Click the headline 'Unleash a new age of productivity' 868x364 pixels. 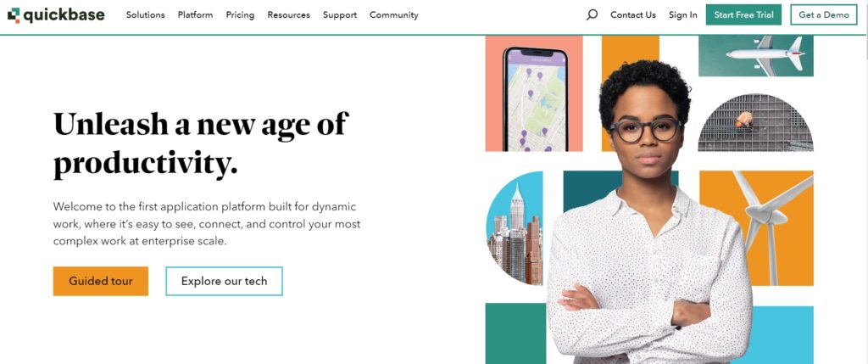click(200, 143)
